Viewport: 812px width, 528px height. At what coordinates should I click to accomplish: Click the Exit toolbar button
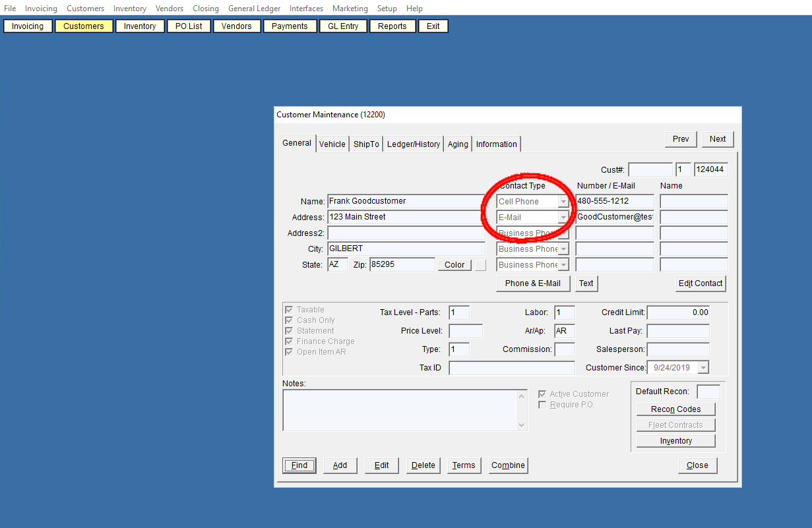pyautogui.click(x=433, y=26)
